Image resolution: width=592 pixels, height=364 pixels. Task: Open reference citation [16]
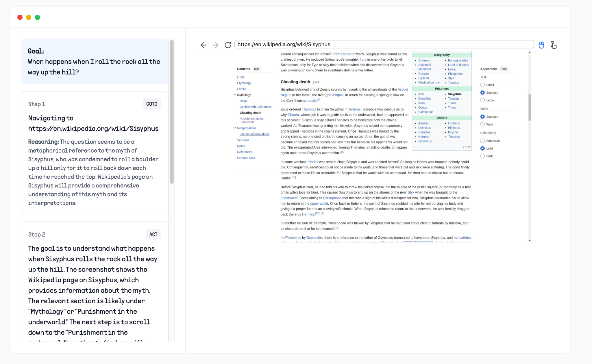294,177
